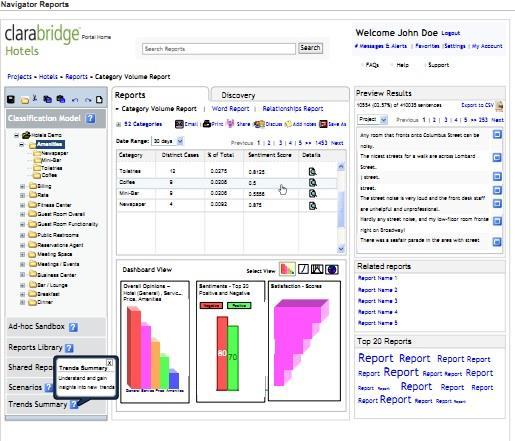
Task: Open Ad-hoc Sandbox help question icon
Action: click(73, 327)
